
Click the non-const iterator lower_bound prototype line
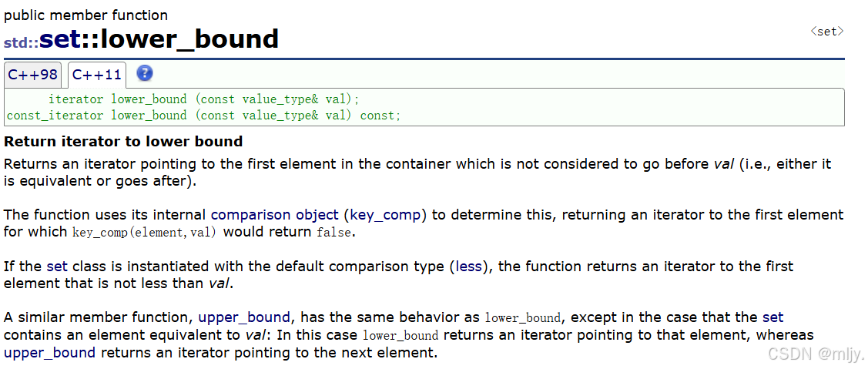pos(203,99)
